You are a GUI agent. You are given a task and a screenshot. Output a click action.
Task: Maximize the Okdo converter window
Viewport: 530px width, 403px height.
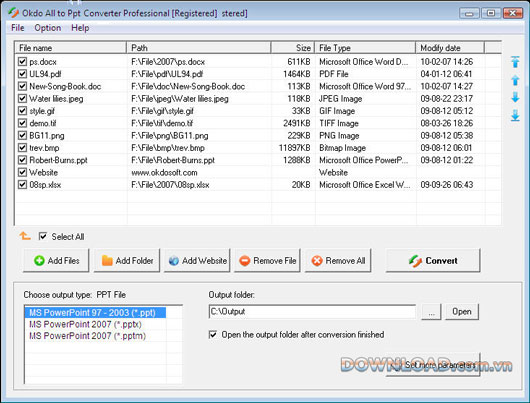point(491,13)
